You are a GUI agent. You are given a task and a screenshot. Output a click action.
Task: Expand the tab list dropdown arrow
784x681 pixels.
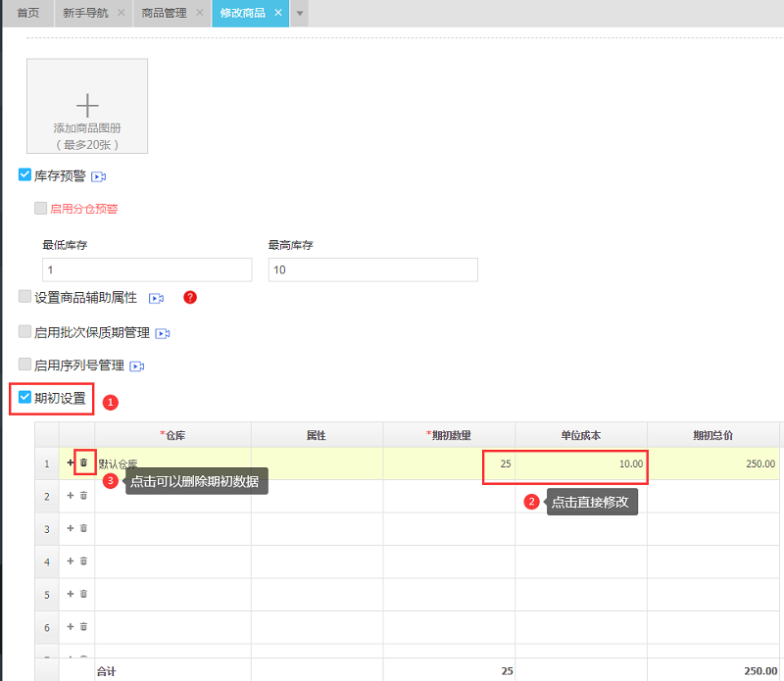(x=300, y=13)
